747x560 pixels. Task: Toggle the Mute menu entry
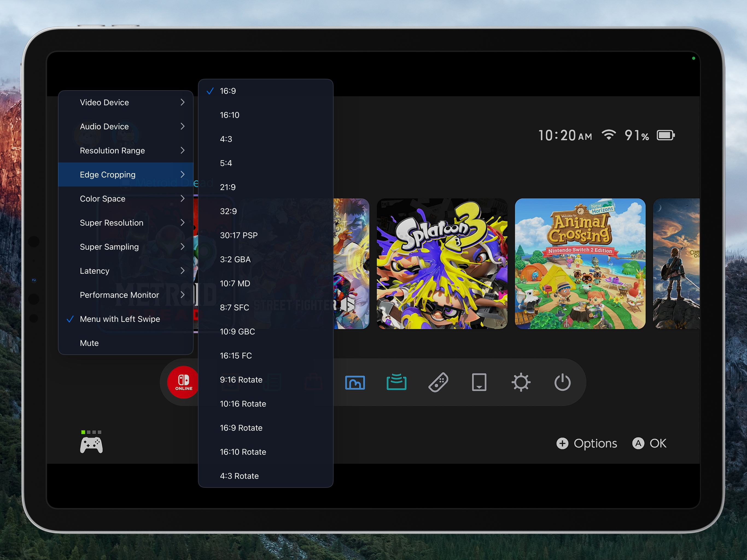[126, 343]
